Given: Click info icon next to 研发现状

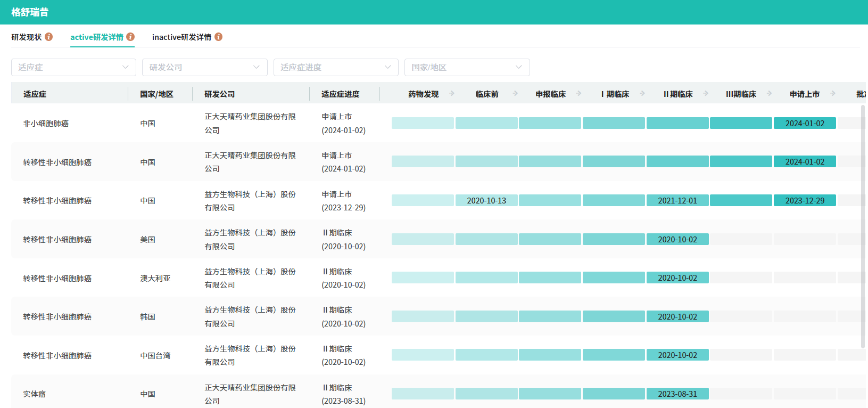Looking at the screenshot, I should (x=49, y=37).
